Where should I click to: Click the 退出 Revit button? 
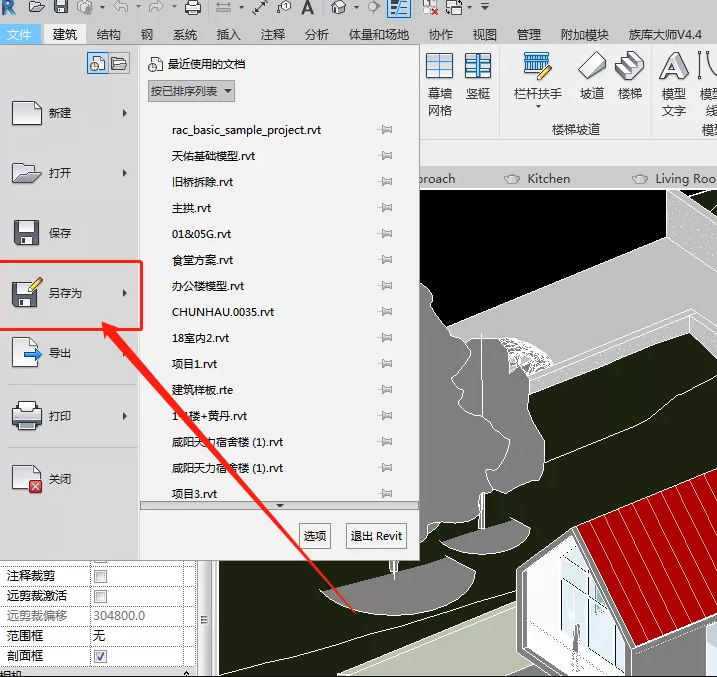pos(376,536)
